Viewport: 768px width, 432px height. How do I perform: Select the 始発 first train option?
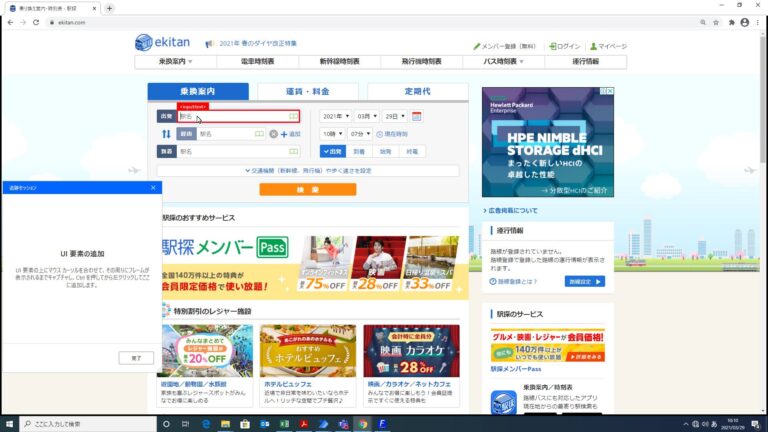385,151
